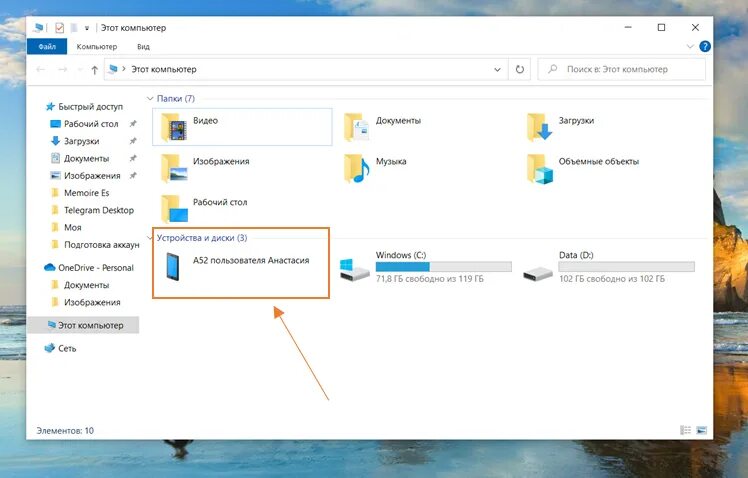
Task: Open the Windows (C:) drive icon
Action: [354, 270]
